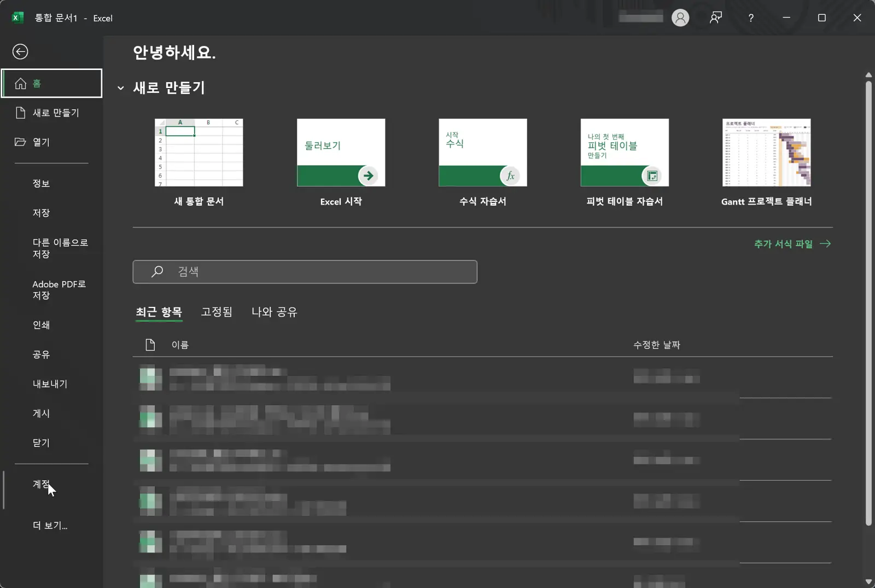Image resolution: width=875 pixels, height=588 pixels.
Task: Click the 수정한 날짜 column header
Action: point(656,345)
